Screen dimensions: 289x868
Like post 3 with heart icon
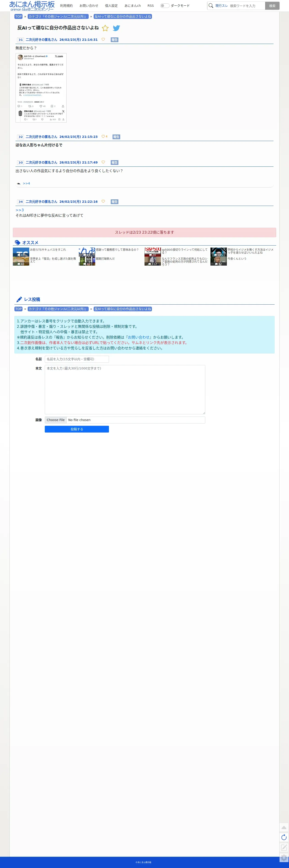(103, 162)
